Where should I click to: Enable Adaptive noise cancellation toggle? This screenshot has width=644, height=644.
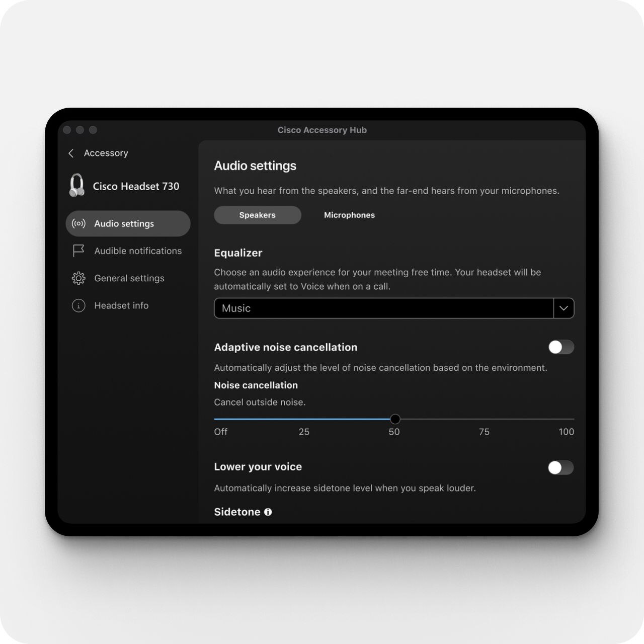point(561,347)
